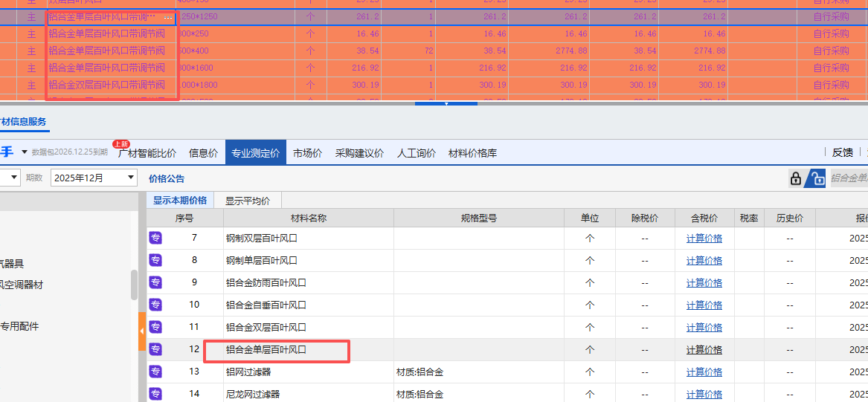This screenshot has height=402, width=868.
Task: Click the 材料名称 column header
Action: click(309, 217)
